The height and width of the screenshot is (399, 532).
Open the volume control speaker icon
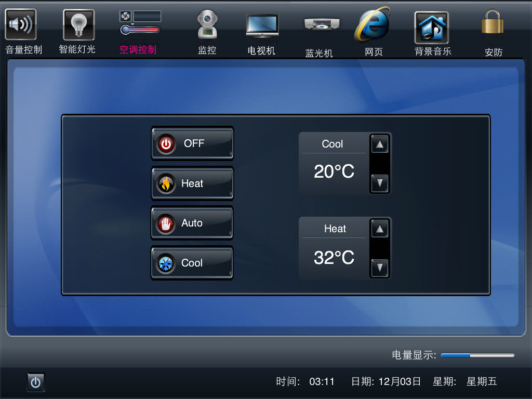point(21,24)
